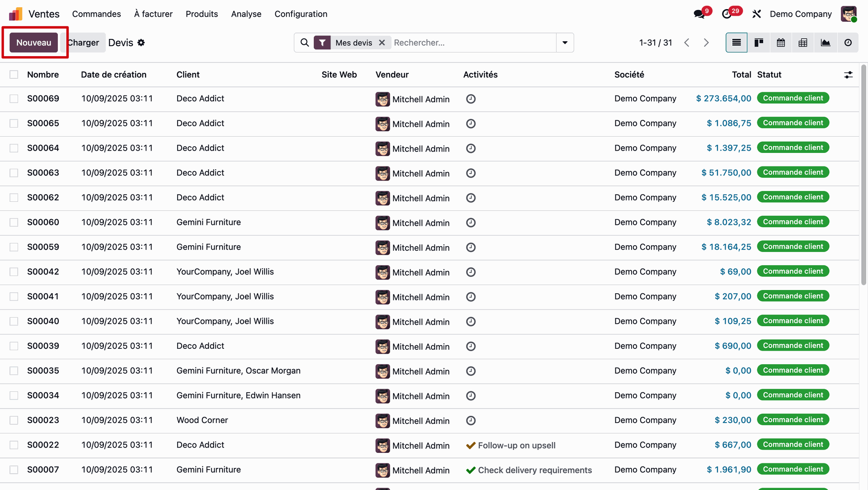The height and width of the screenshot is (490, 868).
Task: Switch to pivot table view
Action: coord(803,43)
